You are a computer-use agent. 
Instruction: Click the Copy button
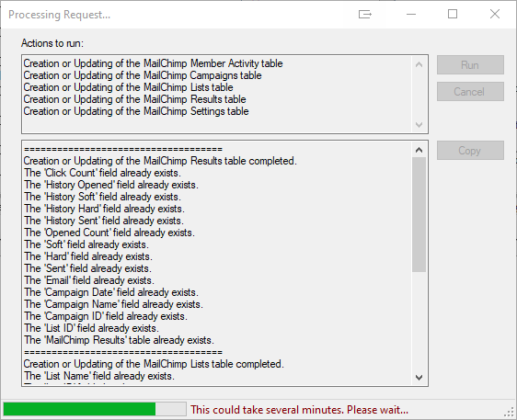470,151
